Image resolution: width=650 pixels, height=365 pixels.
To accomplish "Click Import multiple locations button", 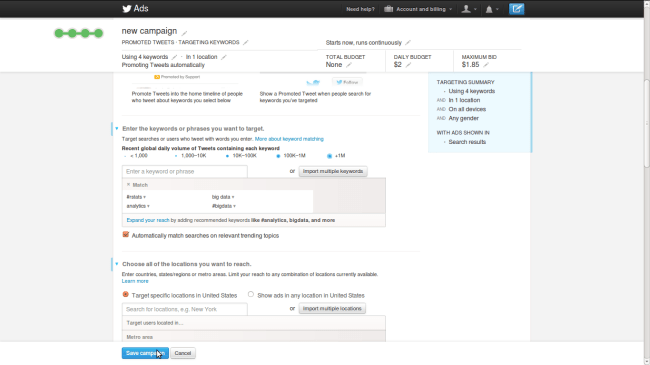I will click(x=332, y=309).
